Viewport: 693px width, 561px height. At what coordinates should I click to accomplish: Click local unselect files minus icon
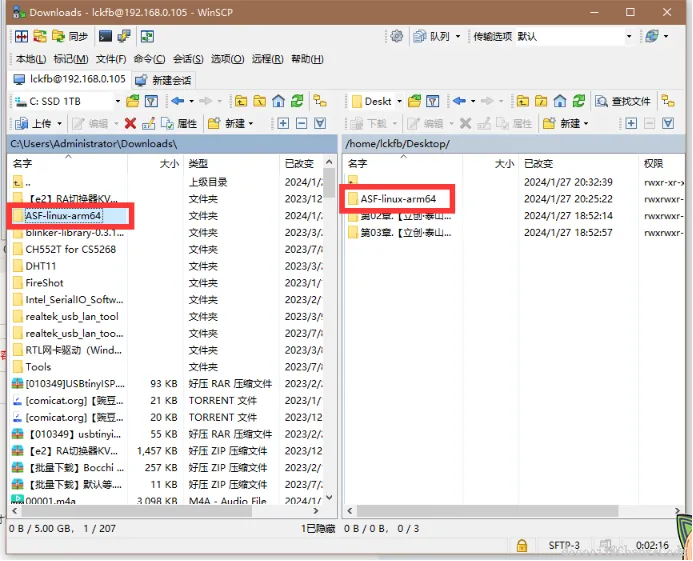[x=301, y=123]
